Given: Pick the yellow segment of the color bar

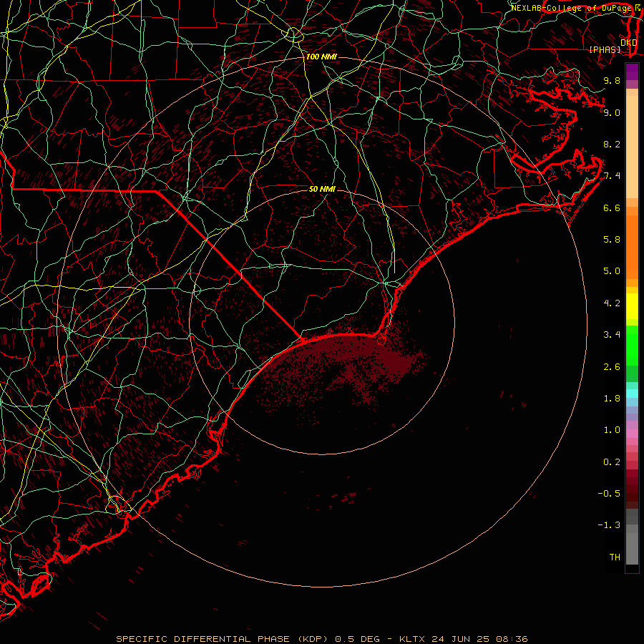Looking at the screenshot, I should pos(632,306).
